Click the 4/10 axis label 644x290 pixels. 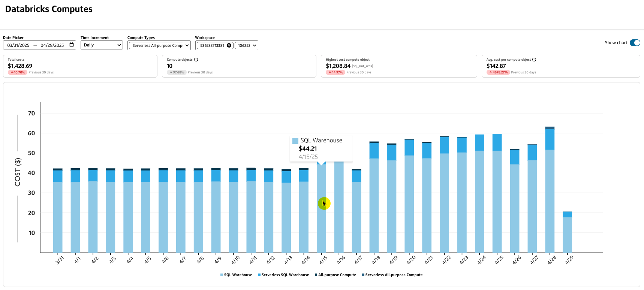click(235, 260)
